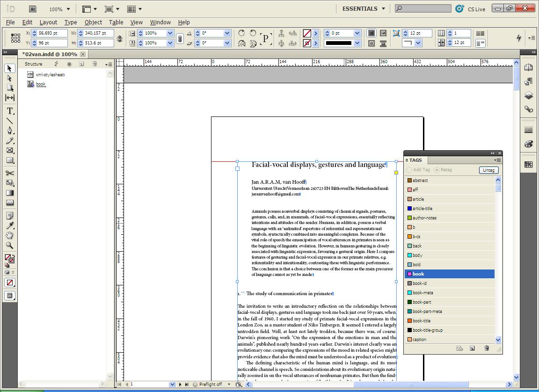539x392 pixels.
Task: Select the Type tool
Action: [10, 111]
